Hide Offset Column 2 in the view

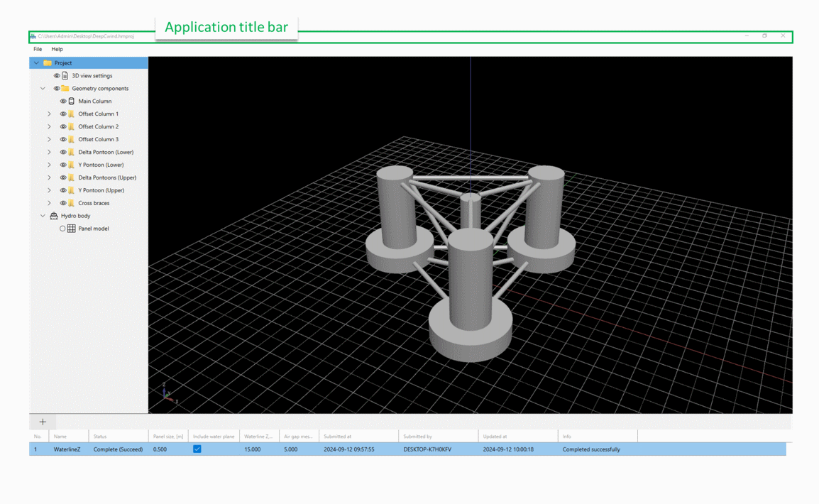click(x=62, y=126)
